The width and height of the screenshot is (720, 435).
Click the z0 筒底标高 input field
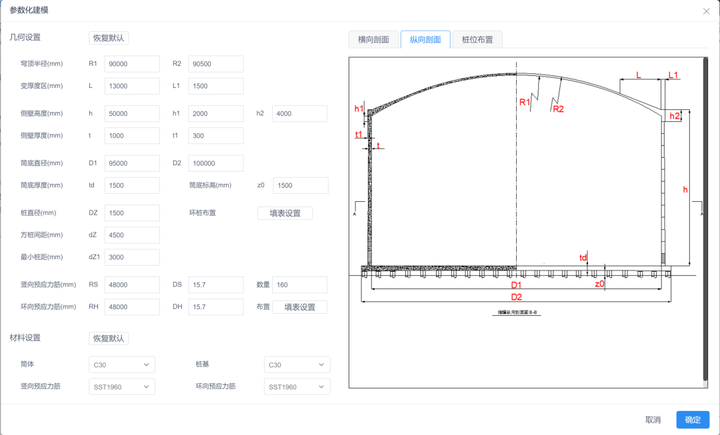299,186
